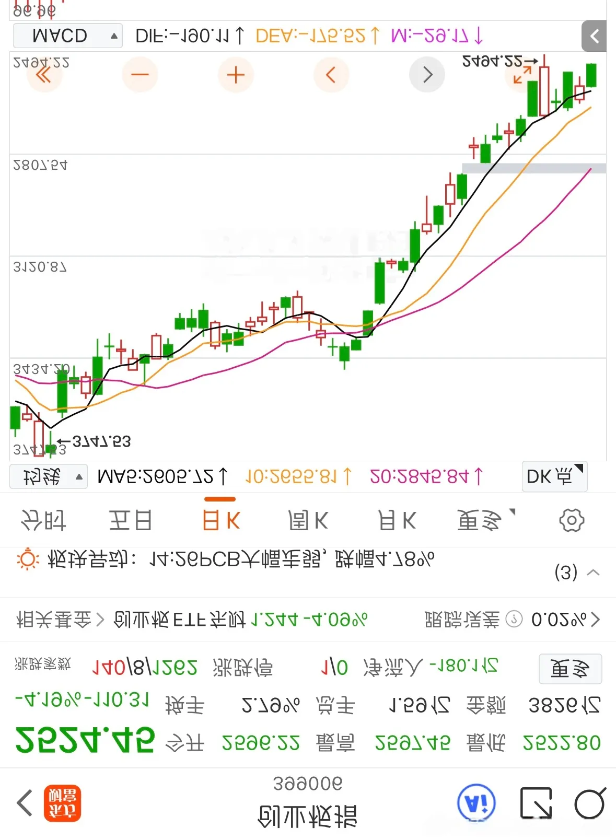Tap the MA5 value label

(x=163, y=476)
